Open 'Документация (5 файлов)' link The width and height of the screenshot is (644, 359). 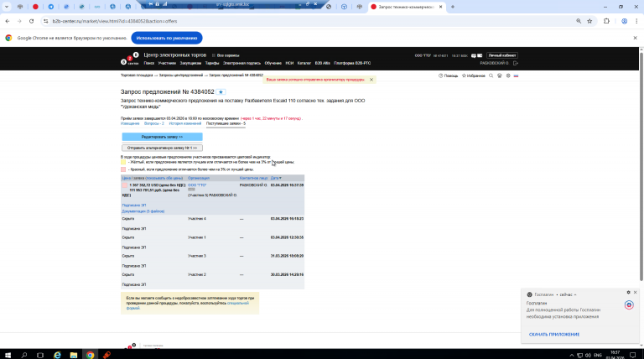(x=143, y=211)
